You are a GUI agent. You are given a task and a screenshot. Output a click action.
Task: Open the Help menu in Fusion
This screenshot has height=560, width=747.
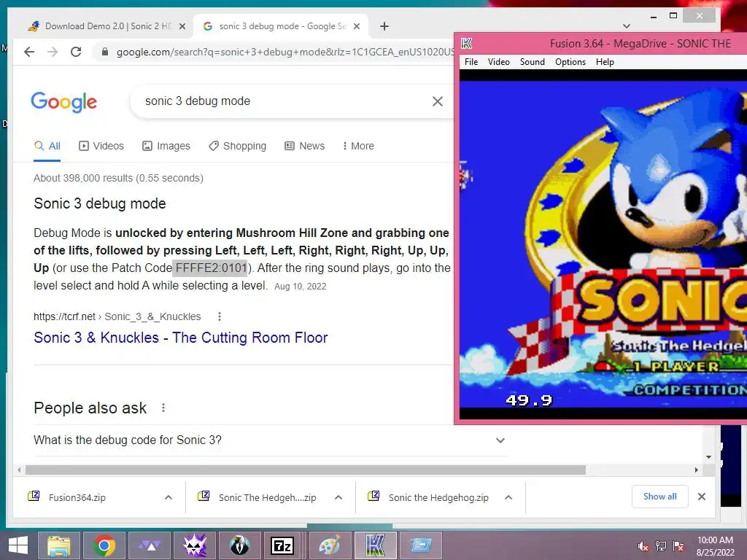click(x=605, y=62)
